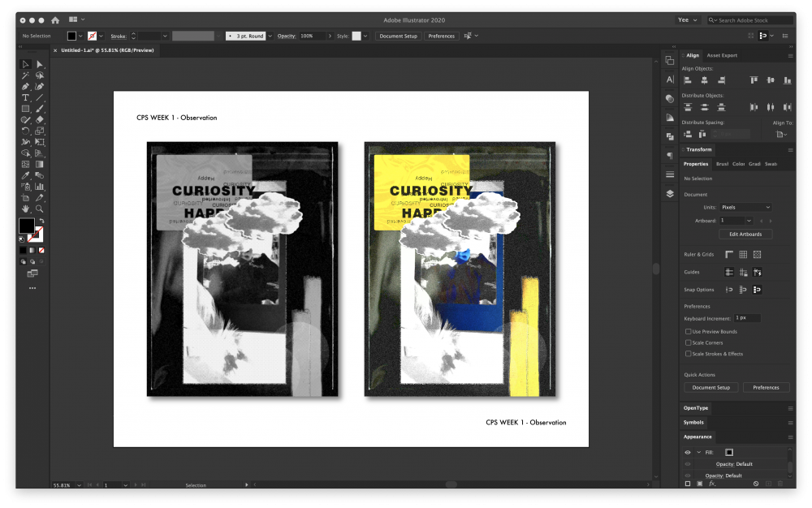This screenshot has height=508, width=812.
Task: Select the Direct Selection tool
Action: click(x=39, y=64)
